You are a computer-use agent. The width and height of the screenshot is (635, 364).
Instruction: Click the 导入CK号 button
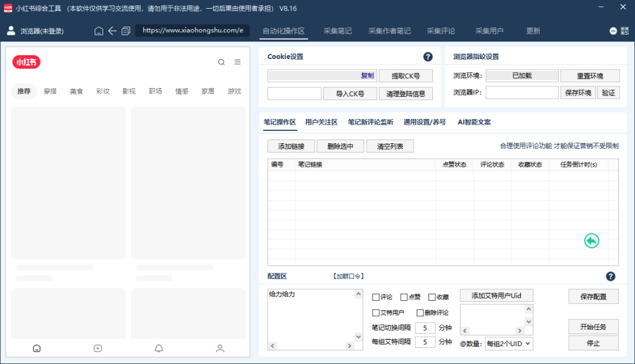(350, 94)
